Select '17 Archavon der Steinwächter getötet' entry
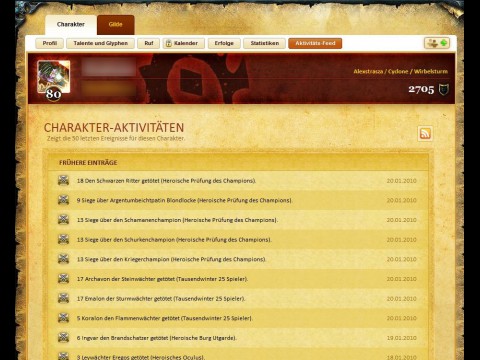This screenshot has width=480, height=360. click(x=162, y=279)
